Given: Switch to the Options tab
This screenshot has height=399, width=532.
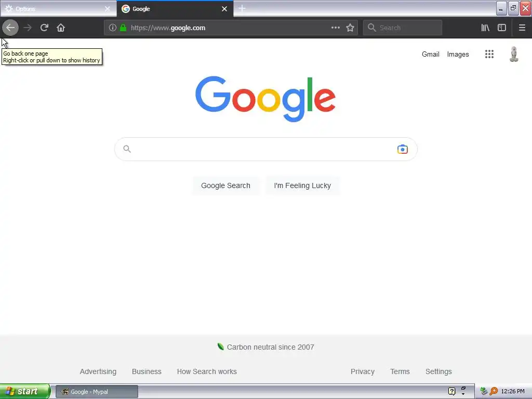Looking at the screenshot, I should coord(58,9).
